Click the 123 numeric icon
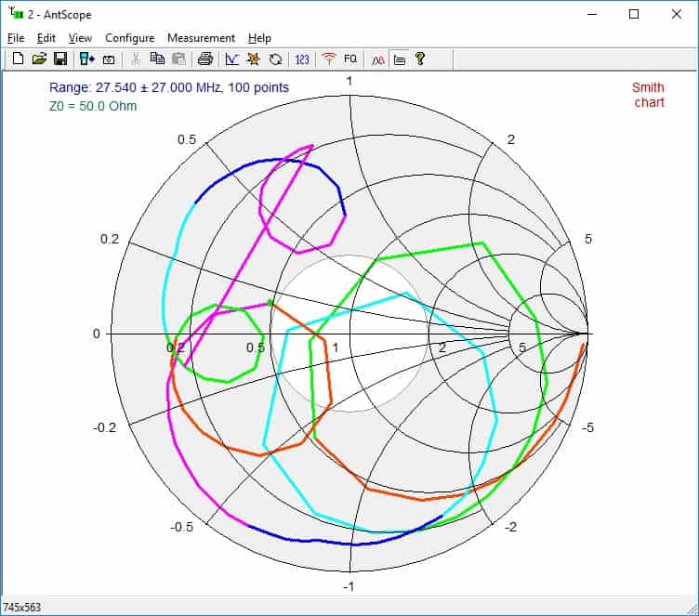Screen dimensions: 699x616 [302, 59]
